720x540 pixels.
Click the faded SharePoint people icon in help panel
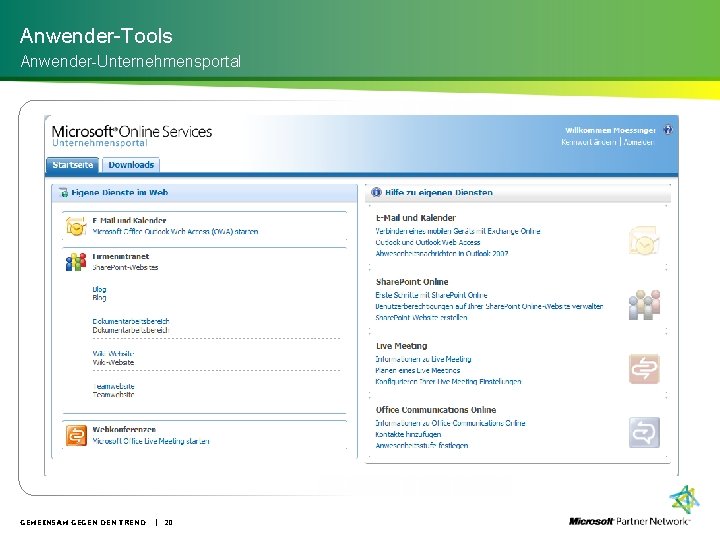click(644, 304)
